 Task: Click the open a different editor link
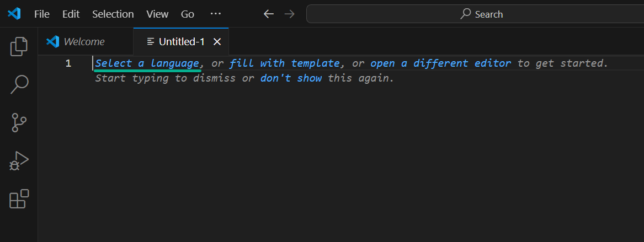[441, 63]
